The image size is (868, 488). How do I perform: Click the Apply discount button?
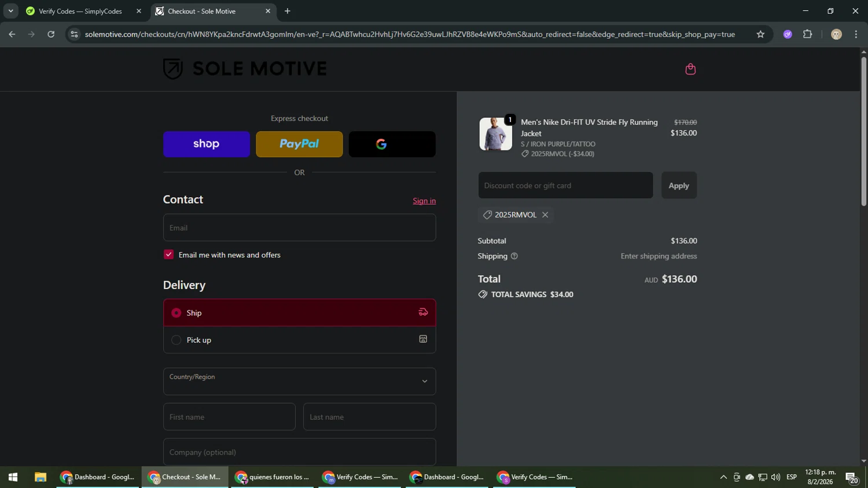point(679,186)
